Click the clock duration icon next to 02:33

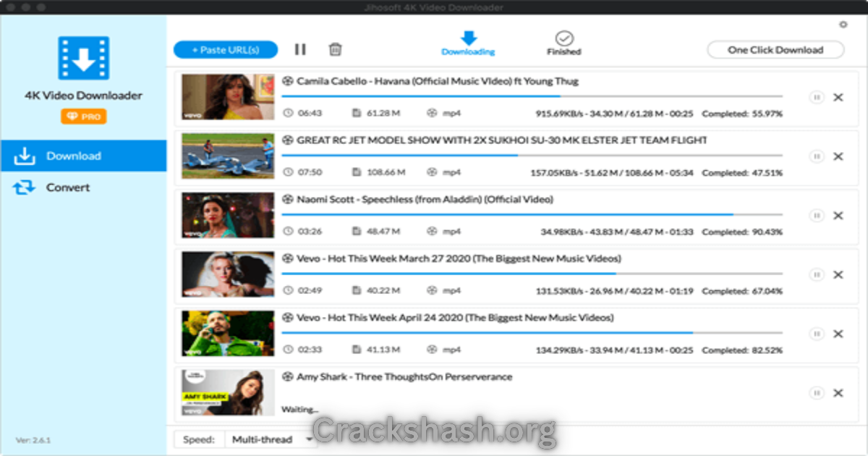pos(288,350)
